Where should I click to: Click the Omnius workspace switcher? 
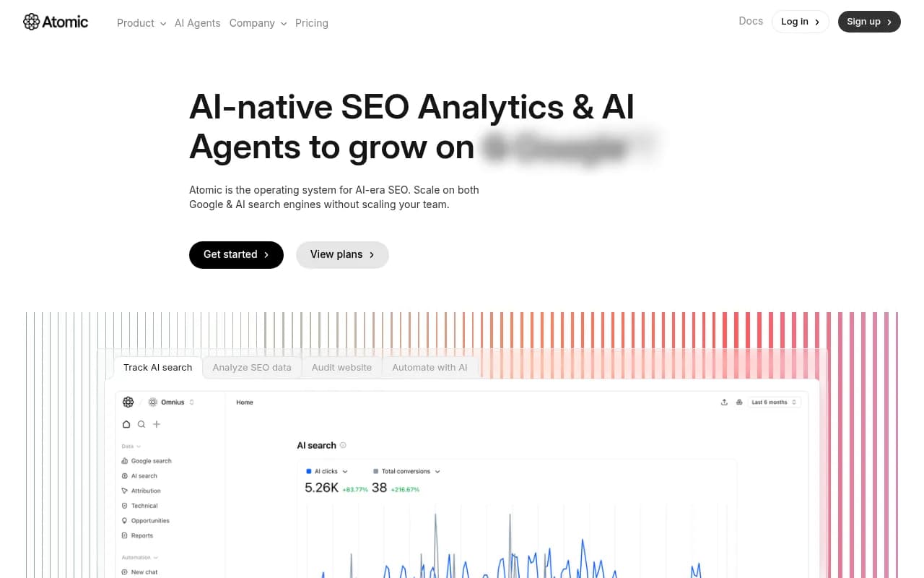(x=172, y=402)
